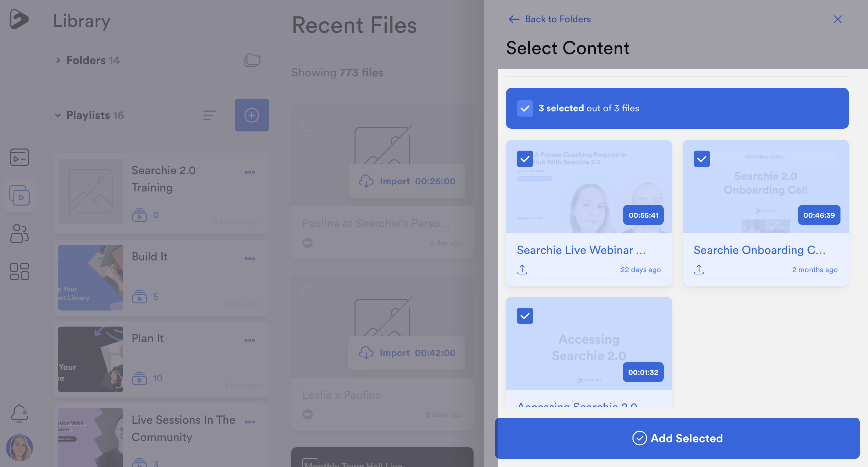Click upload icon on Searchie Live Webinar card
868x467 pixels.
522,269
